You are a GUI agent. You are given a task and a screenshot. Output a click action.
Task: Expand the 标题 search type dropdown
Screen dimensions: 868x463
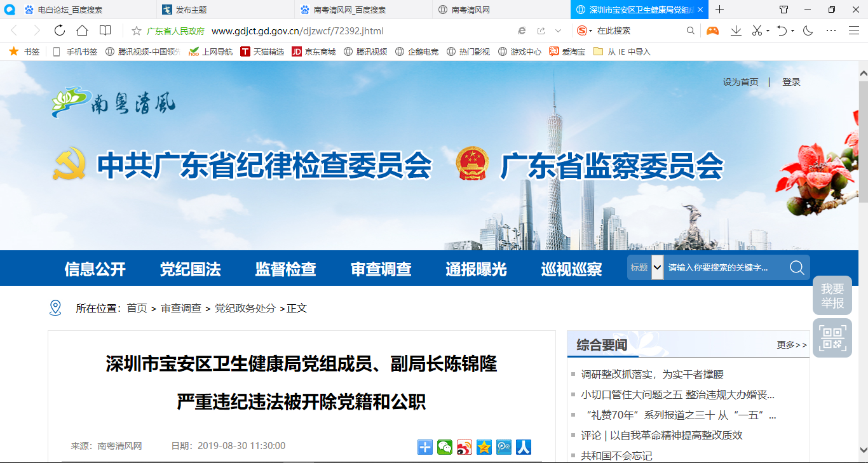[x=657, y=268]
